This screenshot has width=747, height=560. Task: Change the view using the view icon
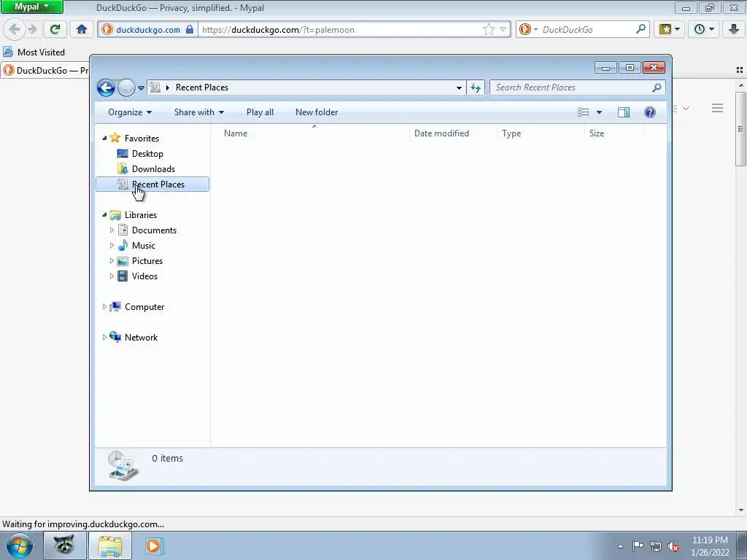coord(584,112)
